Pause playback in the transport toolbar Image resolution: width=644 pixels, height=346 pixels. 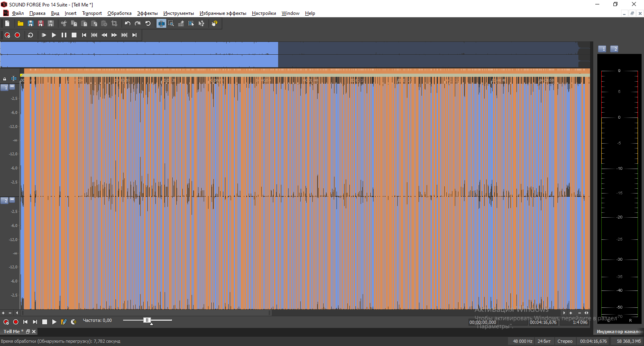pyautogui.click(x=64, y=35)
